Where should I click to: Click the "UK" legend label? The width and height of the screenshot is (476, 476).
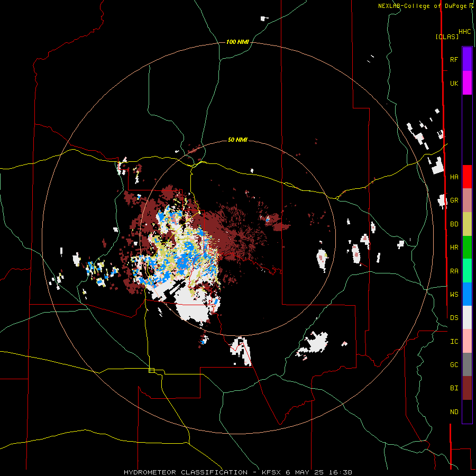[454, 83]
